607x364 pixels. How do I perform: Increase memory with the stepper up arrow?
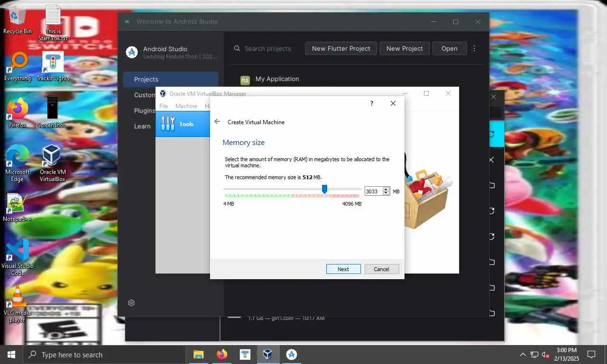(x=386, y=189)
